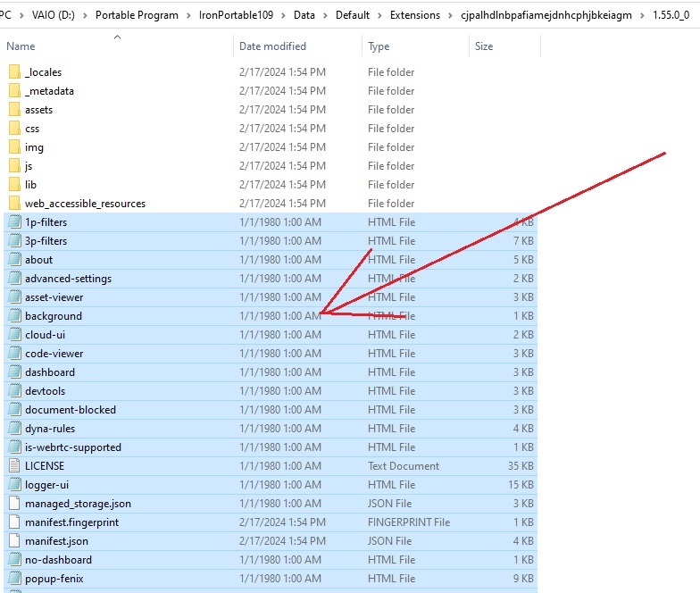This screenshot has height=593, width=700.
Task: Select the no-dashboard file name
Action: (x=59, y=559)
